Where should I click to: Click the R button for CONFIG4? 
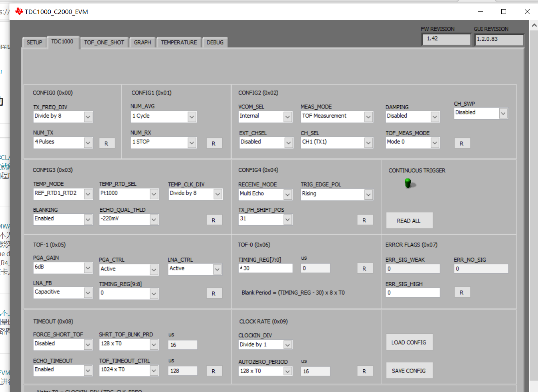pos(365,220)
